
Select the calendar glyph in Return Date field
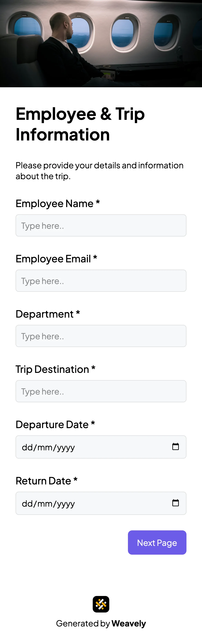coord(176,503)
